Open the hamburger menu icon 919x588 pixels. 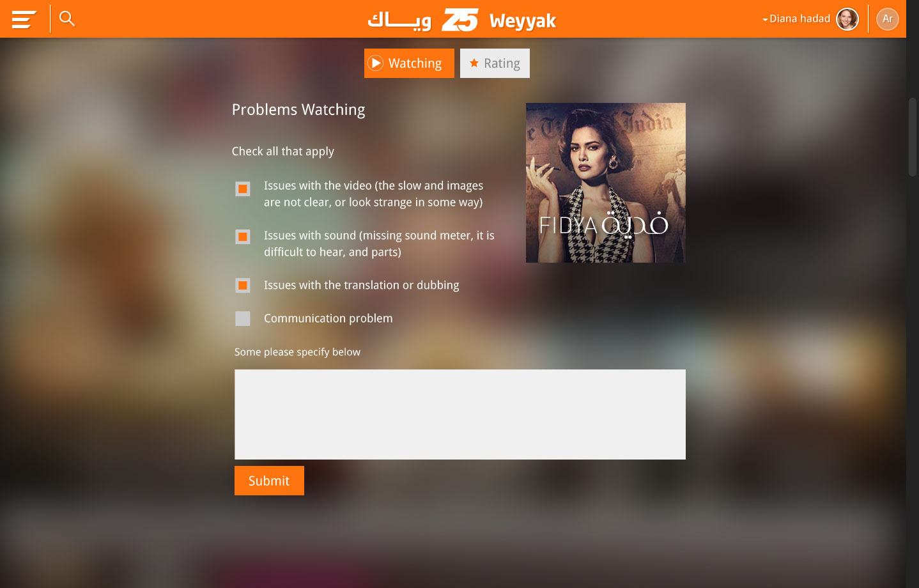(x=24, y=19)
